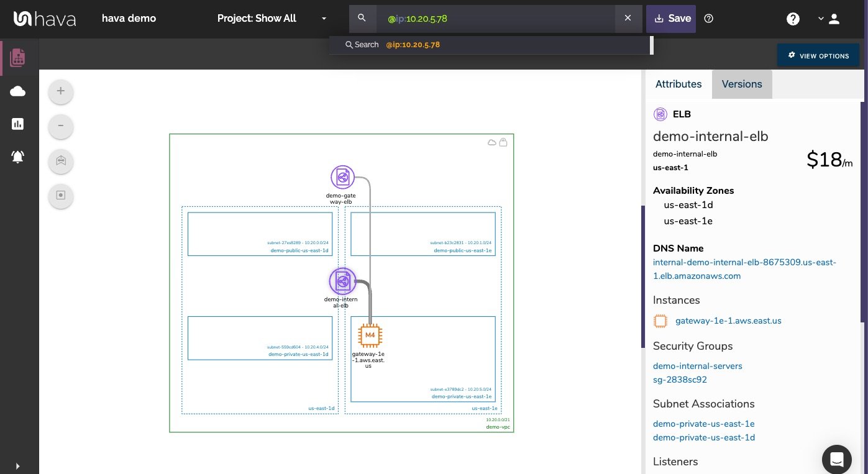Open the help question mark menu
Image resolution: width=868 pixels, height=474 pixels.
point(793,19)
